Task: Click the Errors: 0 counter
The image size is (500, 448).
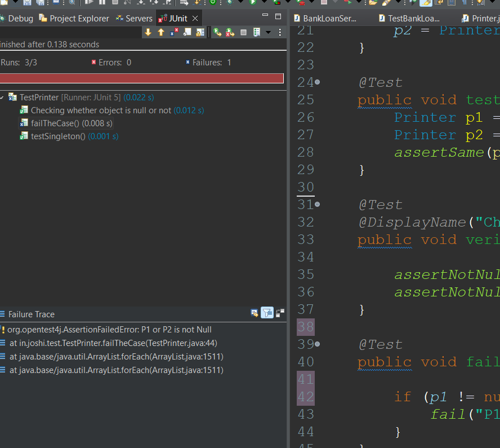Action: pos(111,63)
